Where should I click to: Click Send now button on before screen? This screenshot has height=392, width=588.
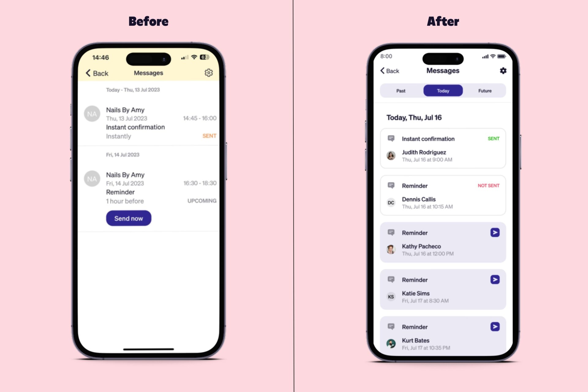(128, 218)
